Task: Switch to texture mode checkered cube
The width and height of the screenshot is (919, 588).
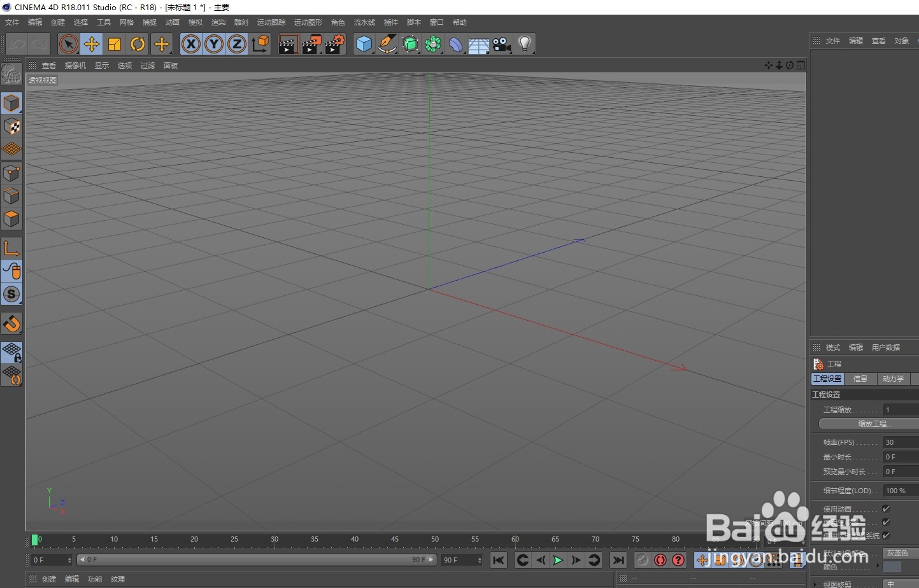Action: [x=11, y=127]
